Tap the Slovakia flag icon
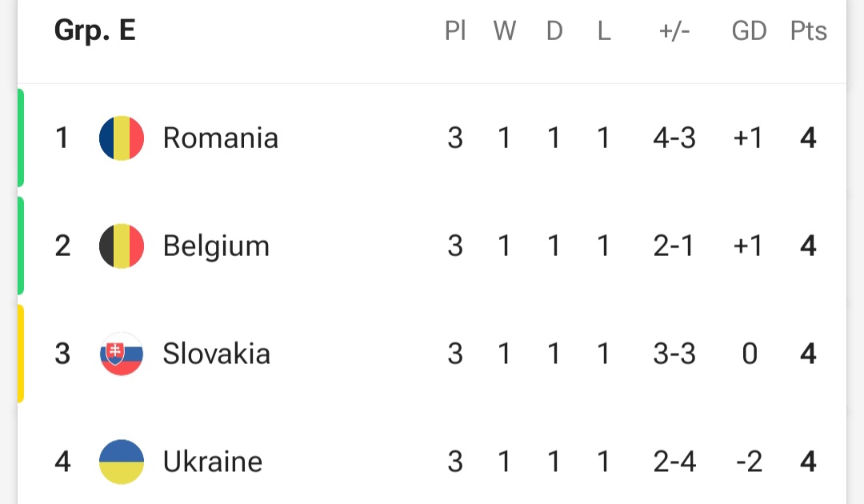This screenshot has height=504, width=864. pos(122,354)
